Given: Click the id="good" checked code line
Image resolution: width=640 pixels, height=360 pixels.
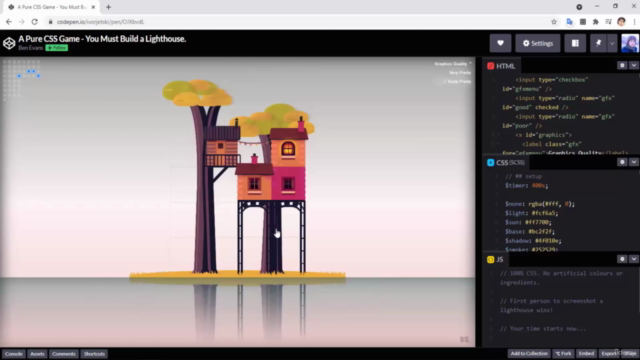Looking at the screenshot, I should point(535,107).
